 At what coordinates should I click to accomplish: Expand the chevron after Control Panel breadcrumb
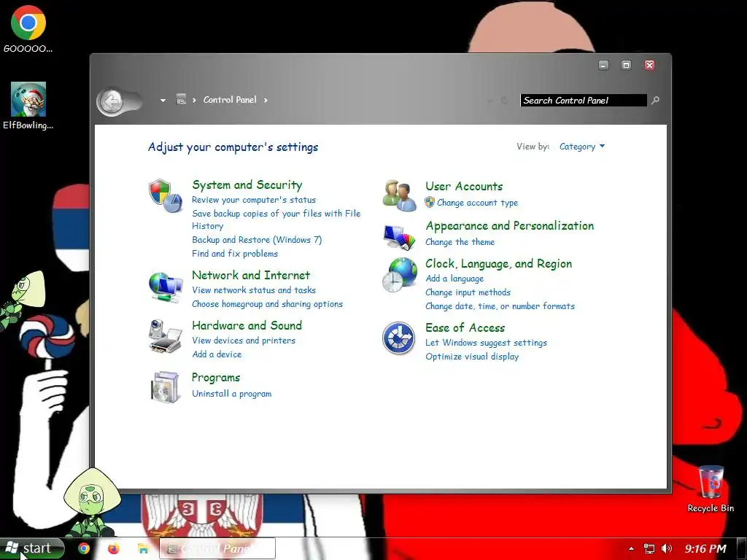click(266, 100)
